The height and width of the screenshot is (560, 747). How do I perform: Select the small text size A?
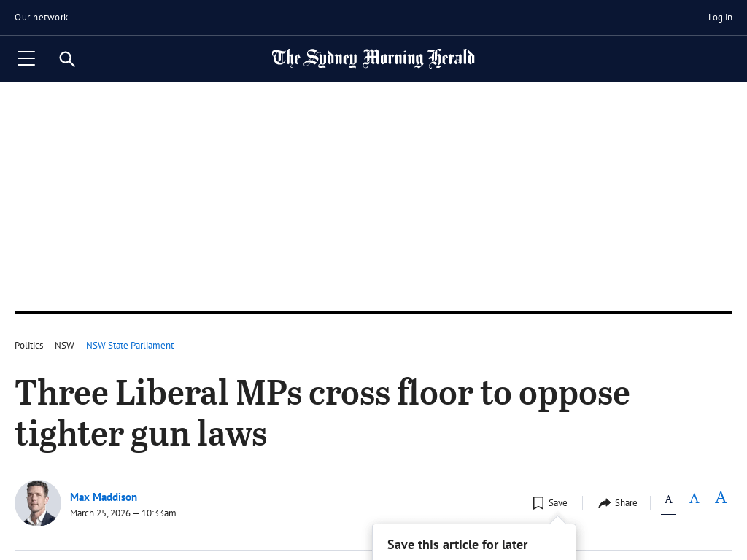(x=668, y=499)
